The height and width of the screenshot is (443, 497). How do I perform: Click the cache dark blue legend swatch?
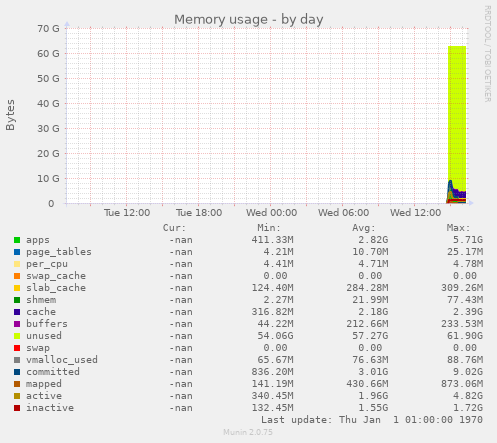click(x=17, y=312)
